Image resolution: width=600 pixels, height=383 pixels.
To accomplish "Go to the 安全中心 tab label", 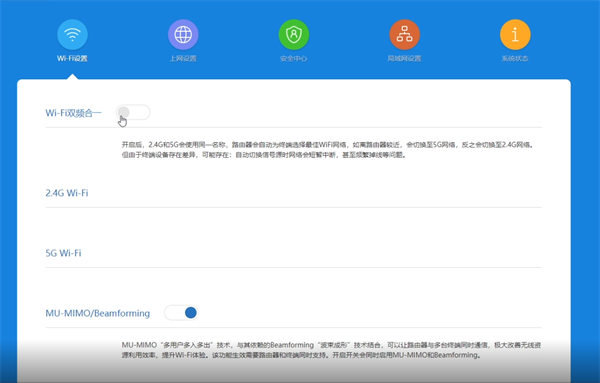I will click(293, 59).
